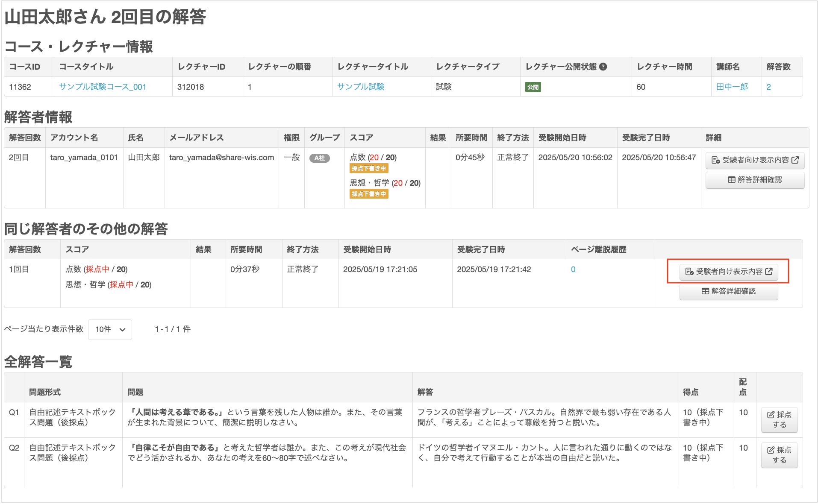Click the page-leave history count 0
Screen dimensions: 818x504
tap(573, 270)
